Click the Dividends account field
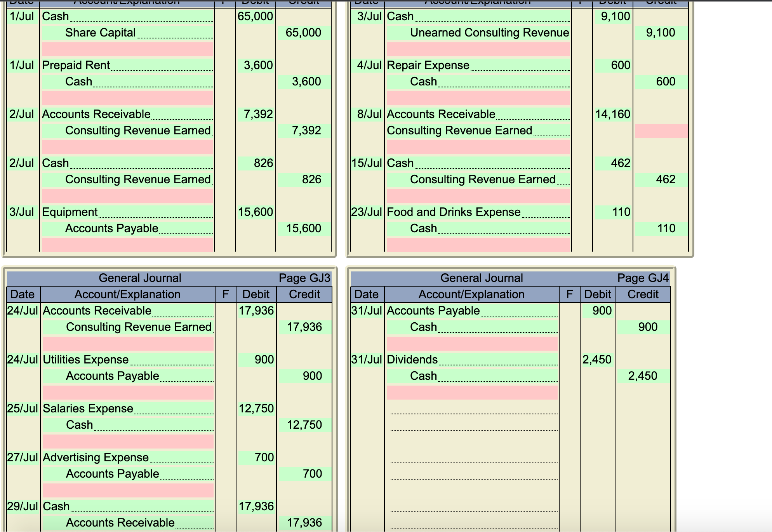The height and width of the screenshot is (532, 772). tap(472, 360)
